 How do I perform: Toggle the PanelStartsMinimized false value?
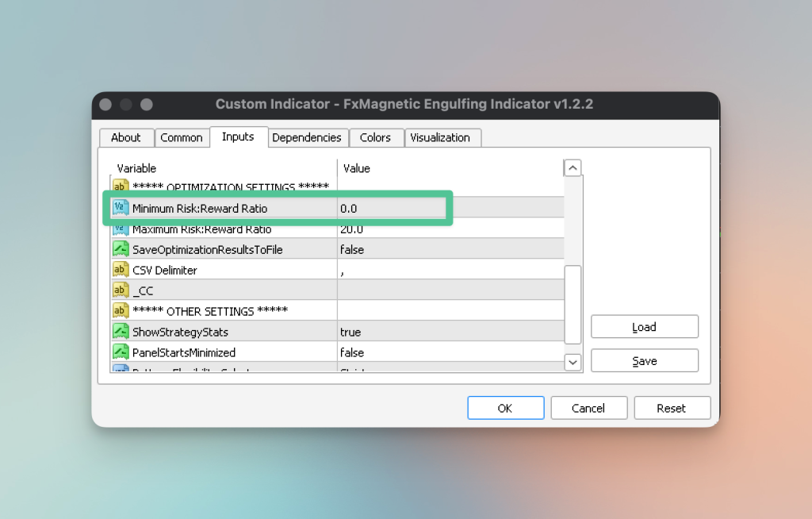click(450, 352)
